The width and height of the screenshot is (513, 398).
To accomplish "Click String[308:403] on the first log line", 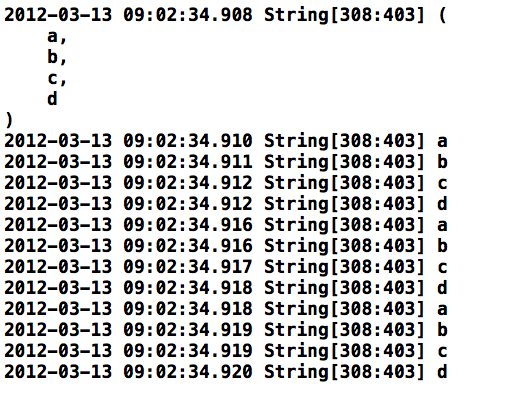I will coord(344,15).
